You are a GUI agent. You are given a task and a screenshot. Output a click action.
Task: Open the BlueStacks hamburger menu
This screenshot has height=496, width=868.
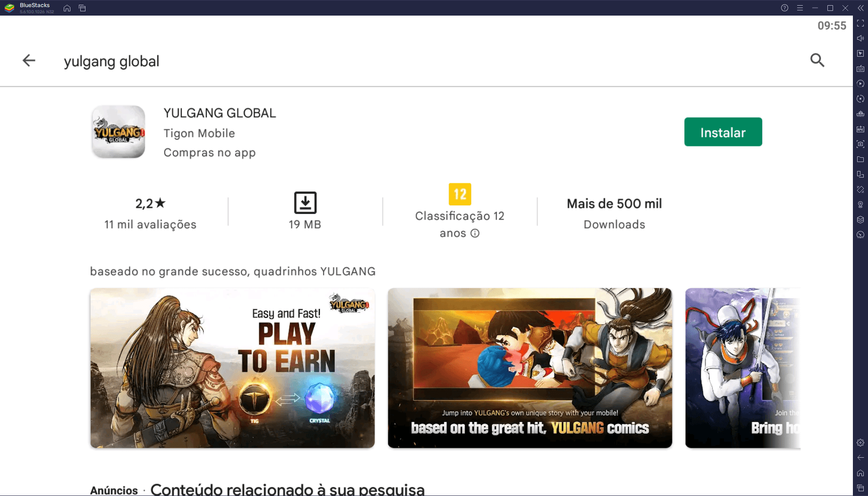click(800, 8)
